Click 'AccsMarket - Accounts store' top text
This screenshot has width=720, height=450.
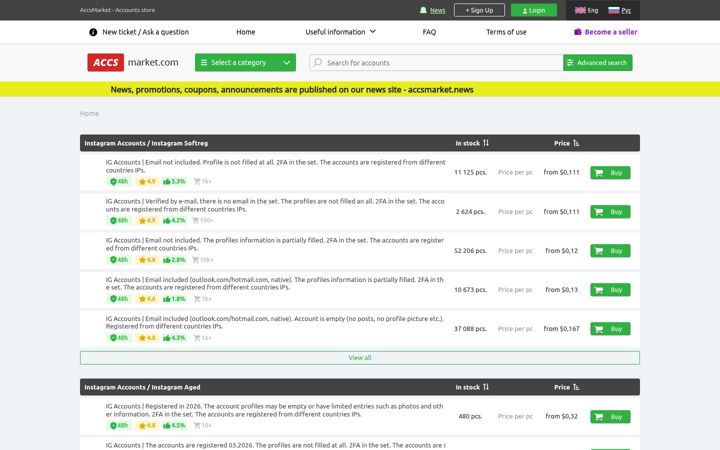pos(117,10)
